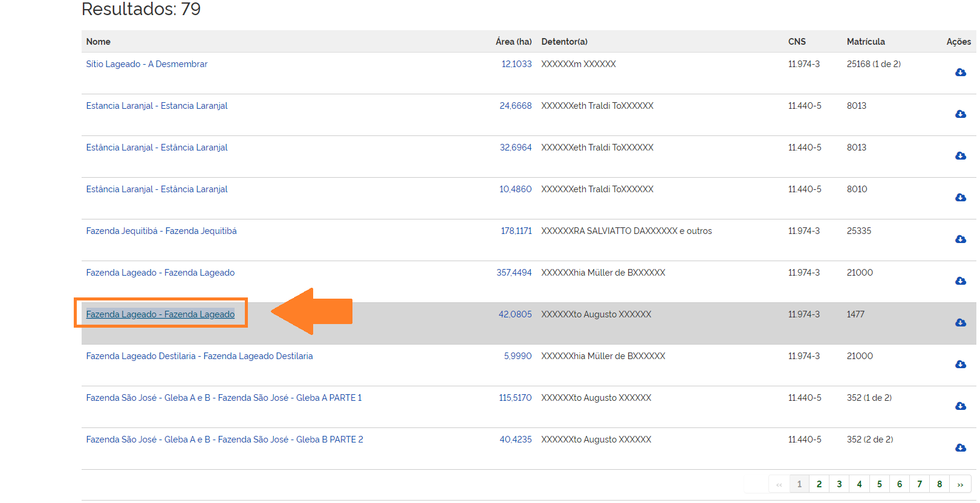Viewport: 980px width, 503px height.
Task: Click the Área (ha) column header
Action: tap(513, 42)
